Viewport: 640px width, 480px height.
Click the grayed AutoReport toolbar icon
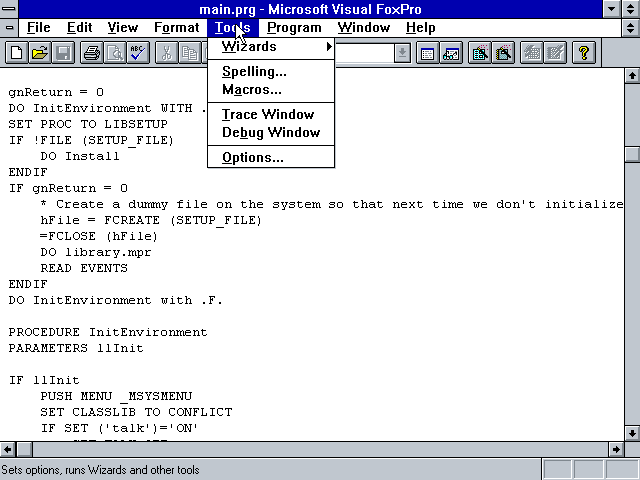click(x=555, y=53)
